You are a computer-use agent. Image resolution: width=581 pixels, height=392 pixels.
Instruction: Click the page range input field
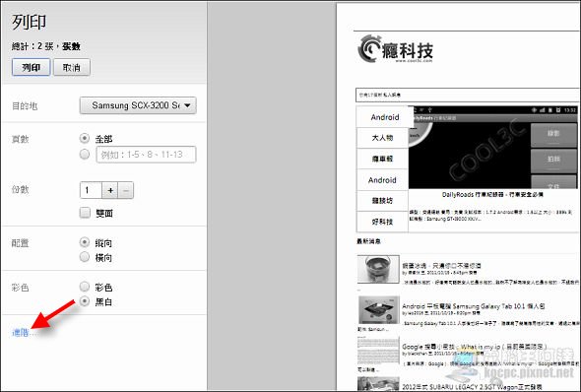(x=146, y=155)
